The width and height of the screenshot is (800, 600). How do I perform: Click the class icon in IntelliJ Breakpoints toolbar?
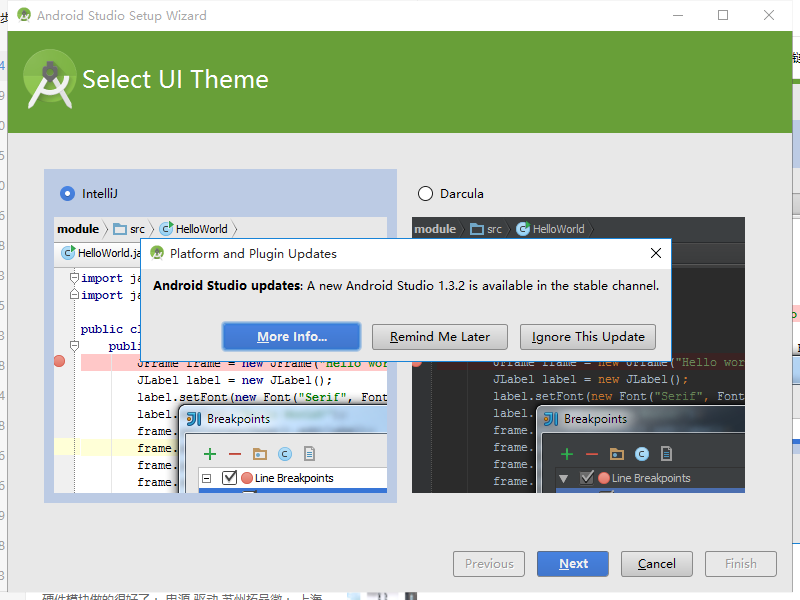tap(285, 454)
